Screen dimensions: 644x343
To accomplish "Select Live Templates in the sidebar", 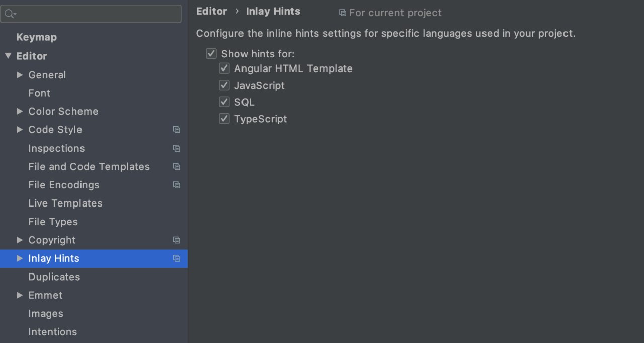I will (x=65, y=203).
